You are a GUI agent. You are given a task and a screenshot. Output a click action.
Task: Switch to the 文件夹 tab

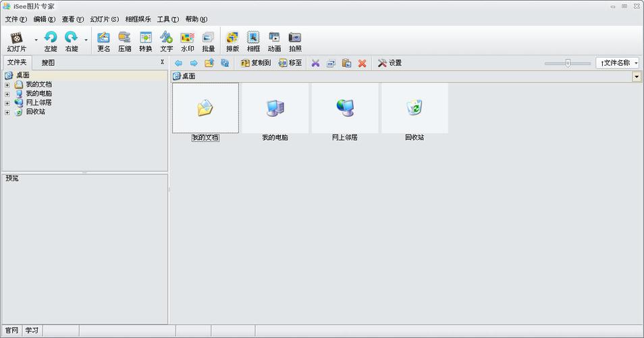[x=17, y=62]
